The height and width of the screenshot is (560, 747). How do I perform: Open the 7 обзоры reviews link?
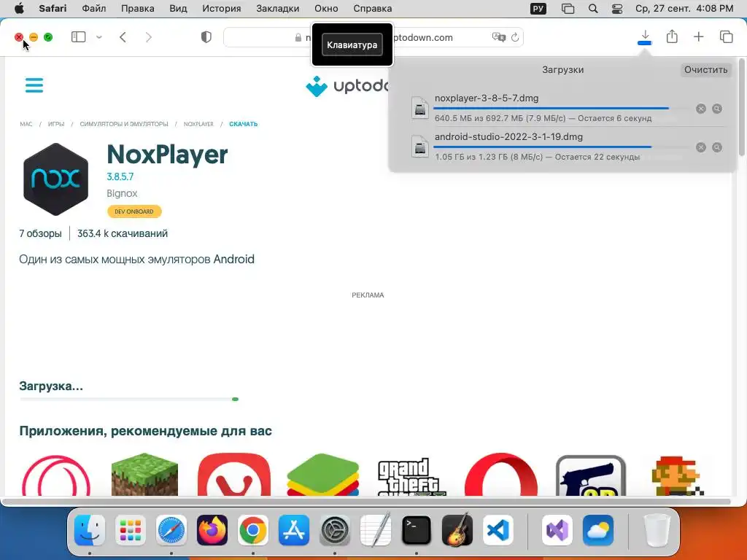coord(41,234)
